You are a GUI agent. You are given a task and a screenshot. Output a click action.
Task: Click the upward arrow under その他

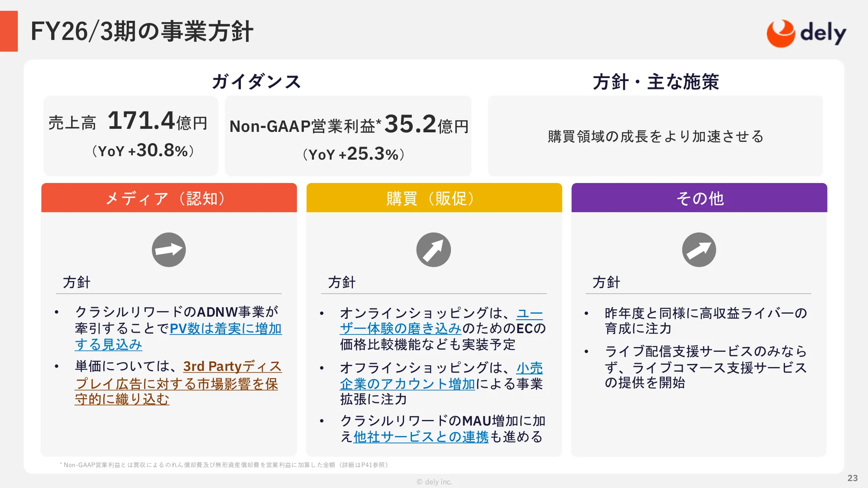699,250
